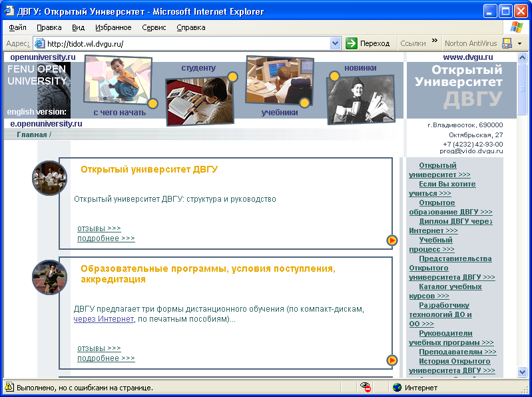Viewport: 532px width, 397px height.
Task: Open the address bar history dropdown
Action: click(x=335, y=43)
